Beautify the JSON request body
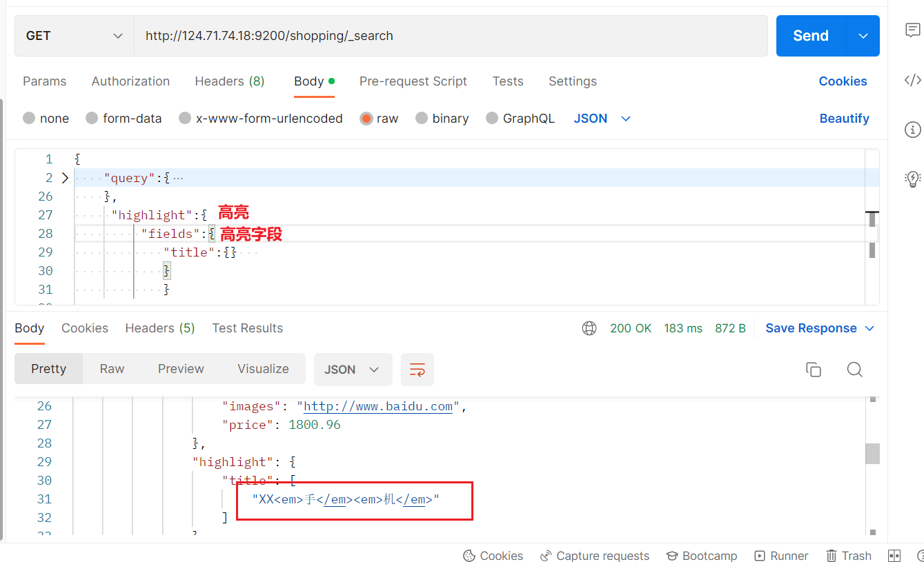This screenshot has width=924, height=562. click(844, 118)
